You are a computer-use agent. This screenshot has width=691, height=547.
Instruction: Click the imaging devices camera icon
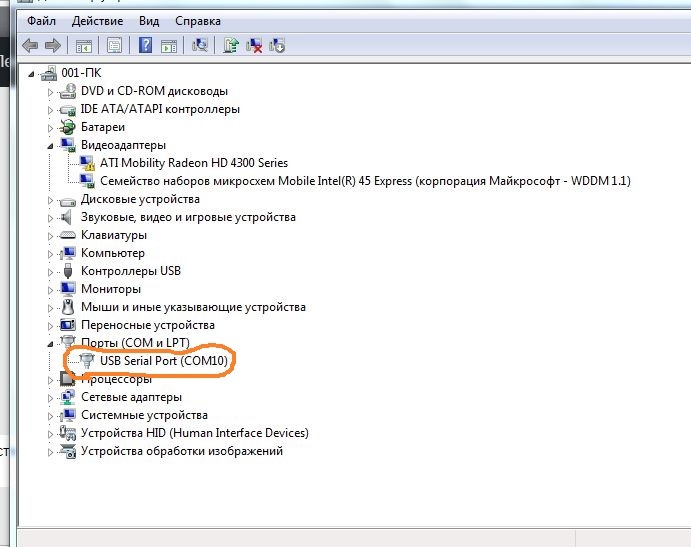68,451
